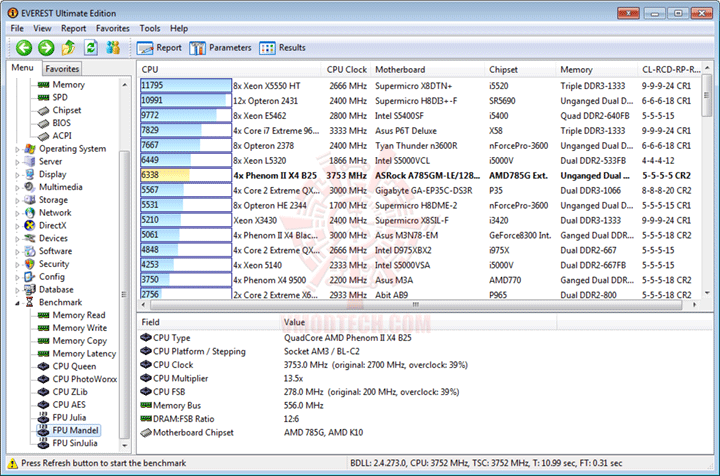
Task: Switch to the Menu tab
Action: pyautogui.click(x=22, y=68)
